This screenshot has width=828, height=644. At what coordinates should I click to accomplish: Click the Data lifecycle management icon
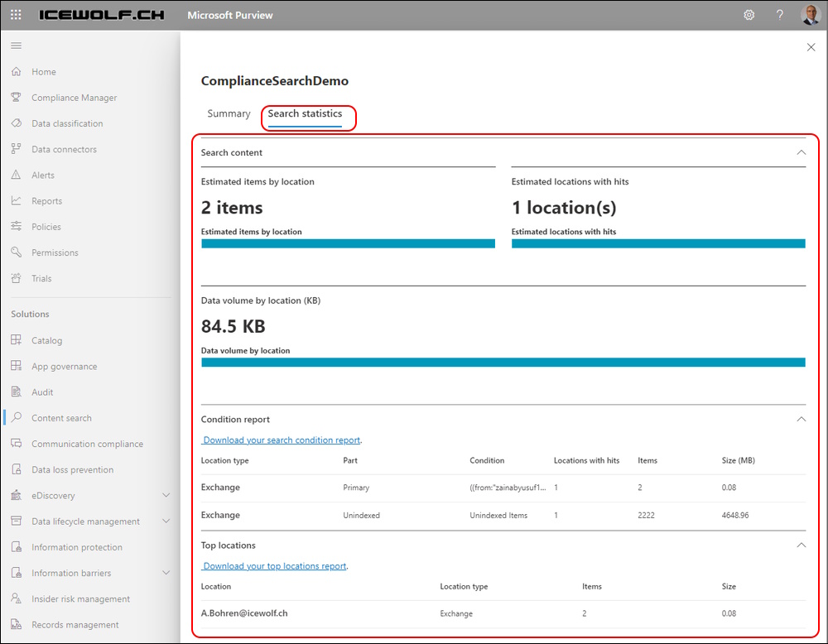pos(17,521)
